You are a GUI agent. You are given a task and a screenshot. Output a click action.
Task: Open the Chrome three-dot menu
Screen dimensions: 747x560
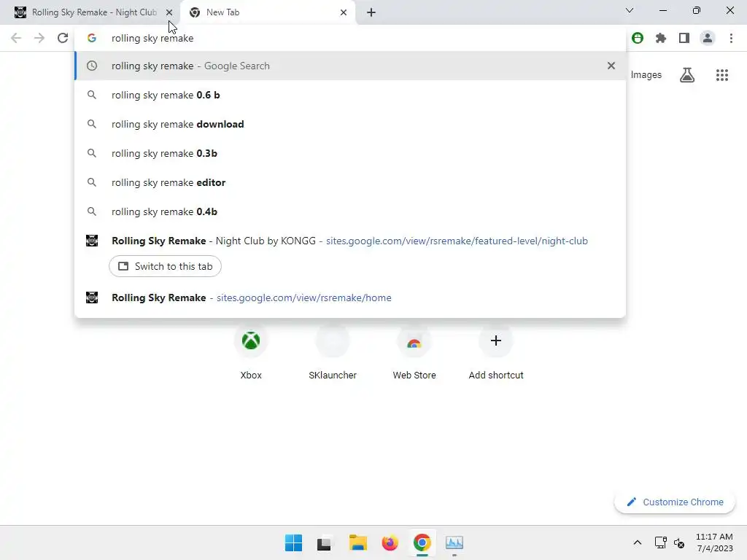731,38
